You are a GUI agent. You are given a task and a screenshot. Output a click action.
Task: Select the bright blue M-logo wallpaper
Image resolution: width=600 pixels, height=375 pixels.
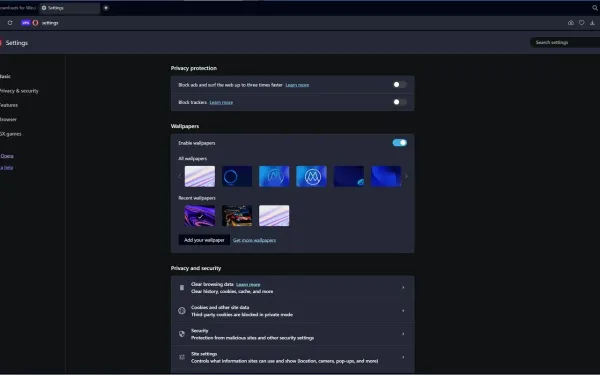[311, 176]
